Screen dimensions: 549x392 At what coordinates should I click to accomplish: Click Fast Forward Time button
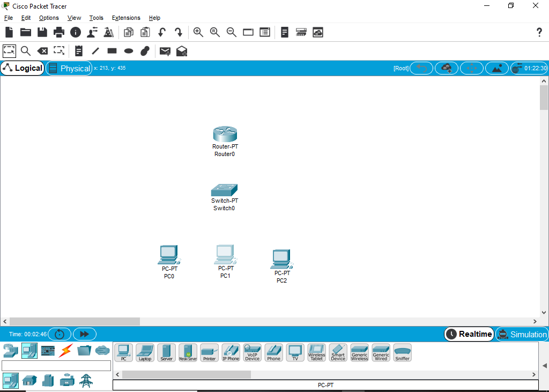click(84, 334)
